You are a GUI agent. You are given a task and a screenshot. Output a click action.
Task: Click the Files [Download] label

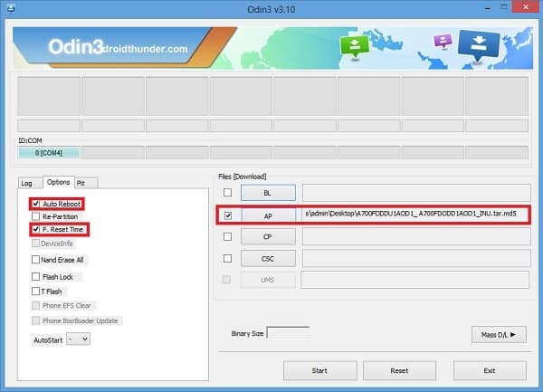pyautogui.click(x=242, y=177)
